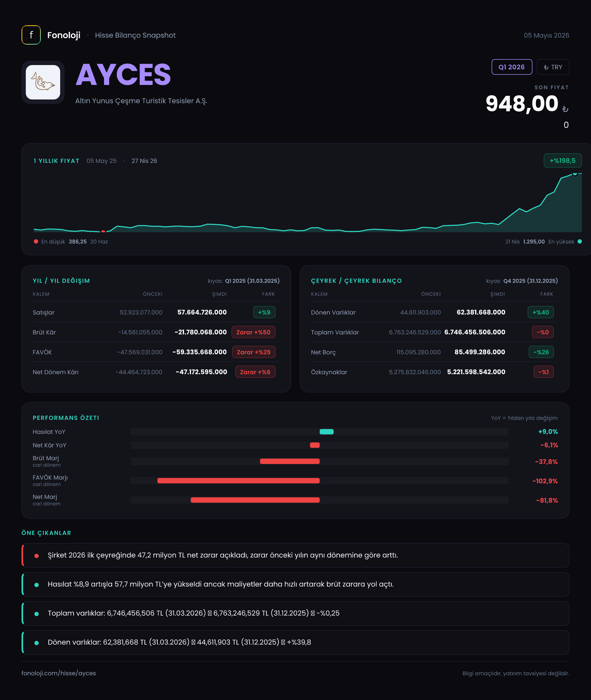
Task: Click the Net Kâr YoY -6,1% value
Action: coord(549,445)
